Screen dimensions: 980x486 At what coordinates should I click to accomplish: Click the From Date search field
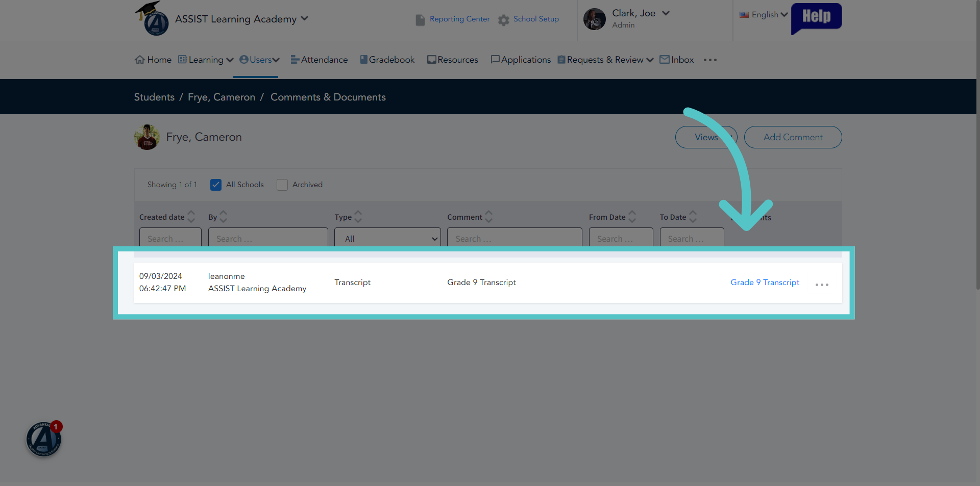coord(621,238)
